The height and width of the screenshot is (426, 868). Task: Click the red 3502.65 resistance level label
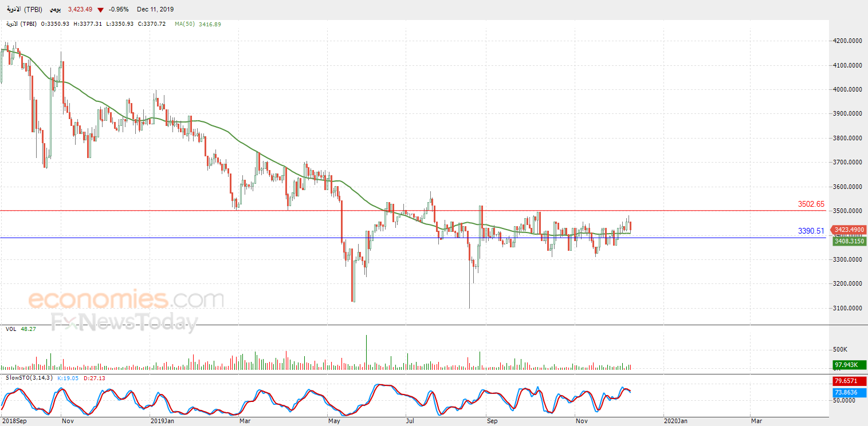811,204
